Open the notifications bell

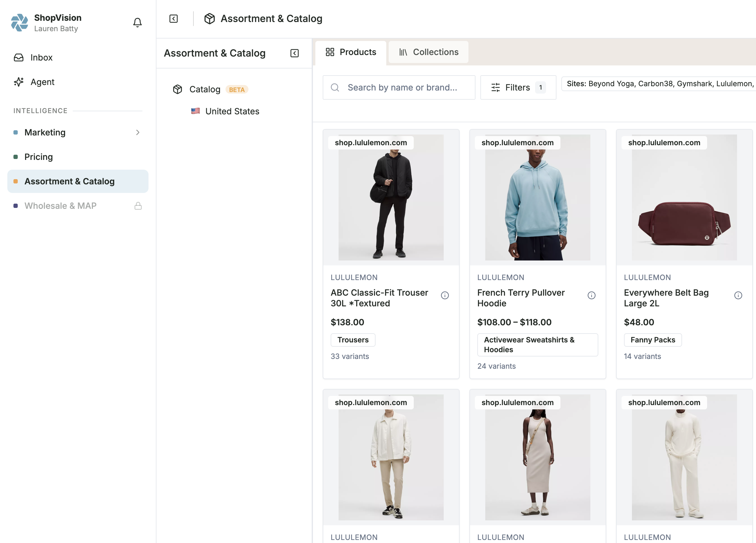137,22
